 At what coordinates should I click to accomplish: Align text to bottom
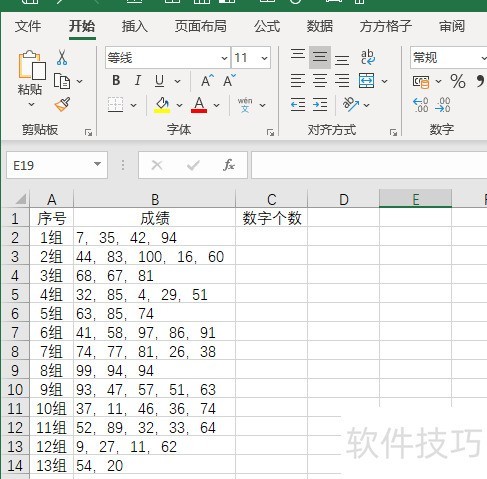click(342, 60)
